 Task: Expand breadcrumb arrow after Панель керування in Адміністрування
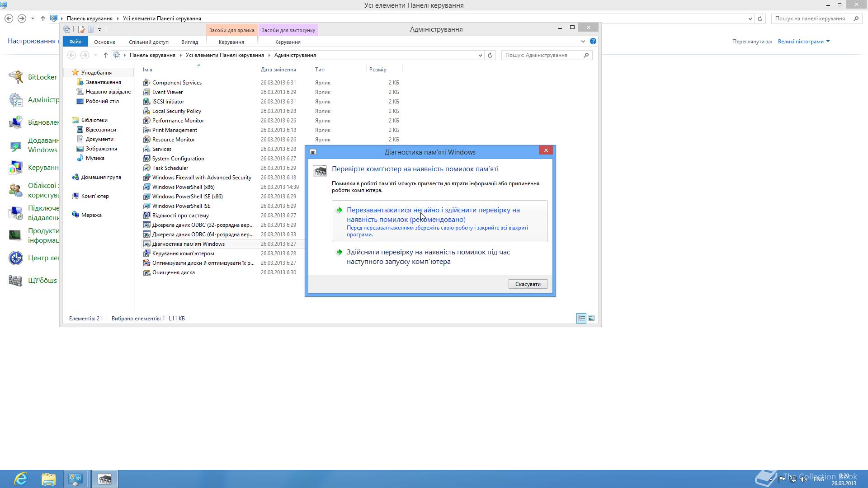tap(180, 55)
